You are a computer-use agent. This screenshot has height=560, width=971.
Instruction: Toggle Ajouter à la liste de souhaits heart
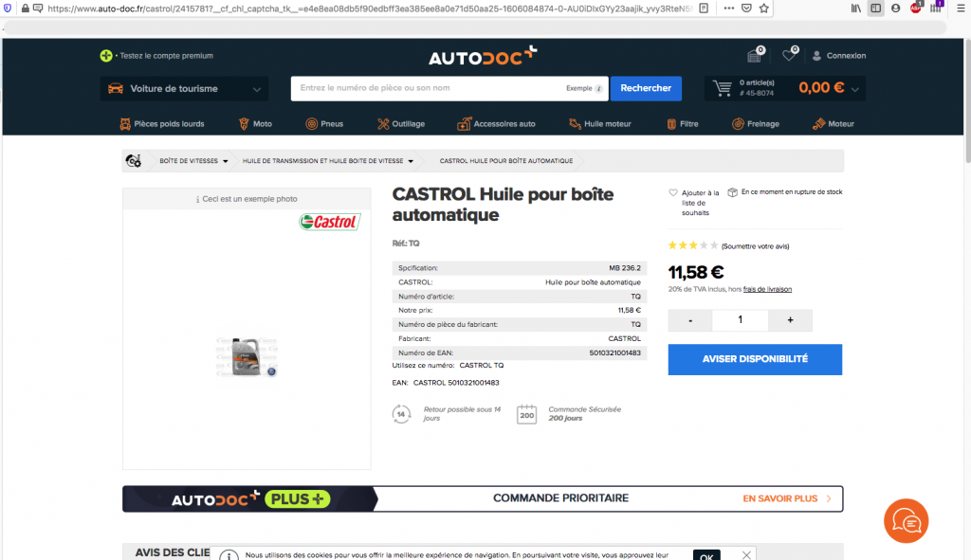click(x=673, y=192)
